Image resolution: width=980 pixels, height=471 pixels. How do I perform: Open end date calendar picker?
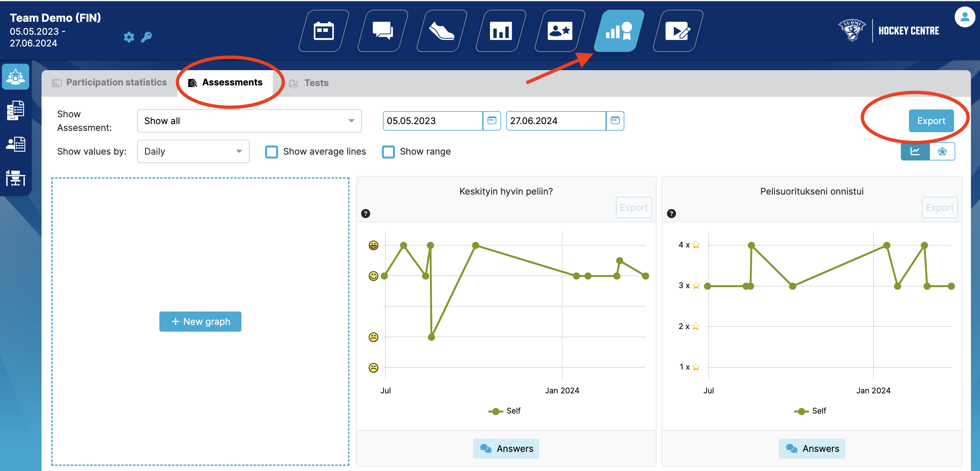pos(615,121)
